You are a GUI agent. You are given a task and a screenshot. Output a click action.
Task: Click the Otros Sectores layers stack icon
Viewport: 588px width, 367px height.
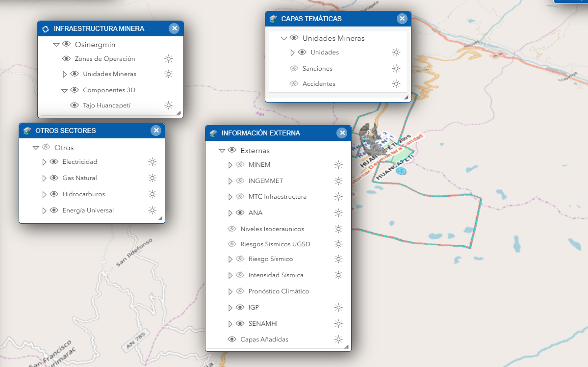point(27,131)
